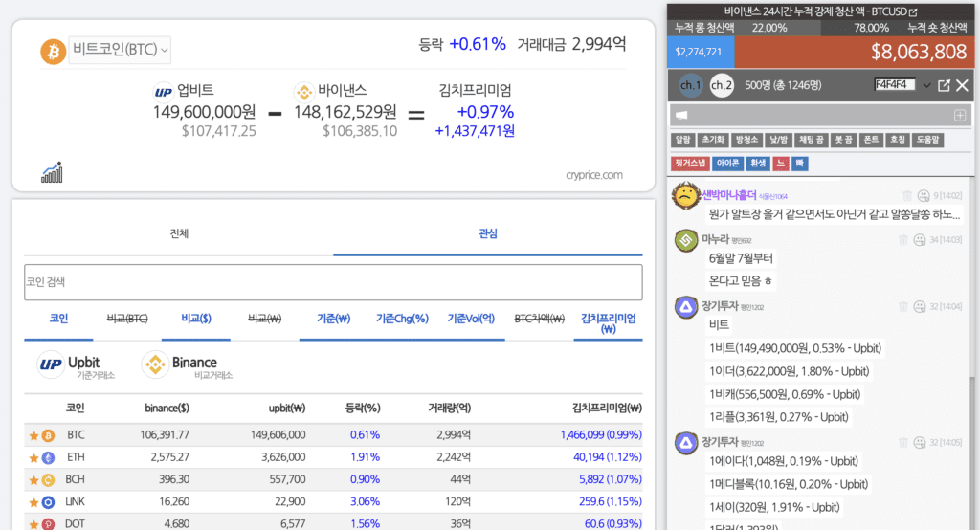Open the bar chart icon in price card
The image size is (980, 530).
[52, 172]
